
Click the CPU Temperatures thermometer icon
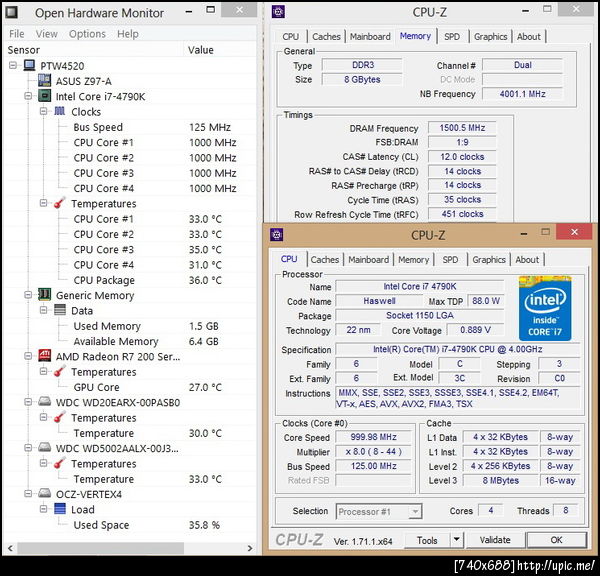[x=59, y=203]
